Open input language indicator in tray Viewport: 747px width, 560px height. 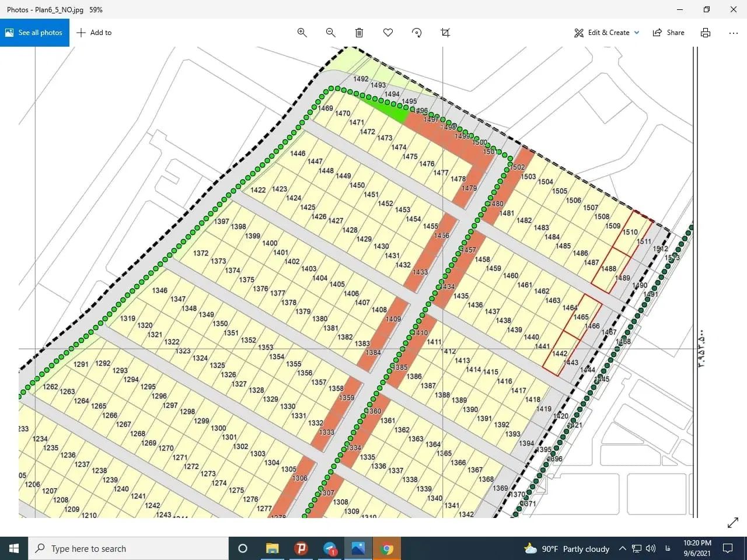(x=667, y=548)
